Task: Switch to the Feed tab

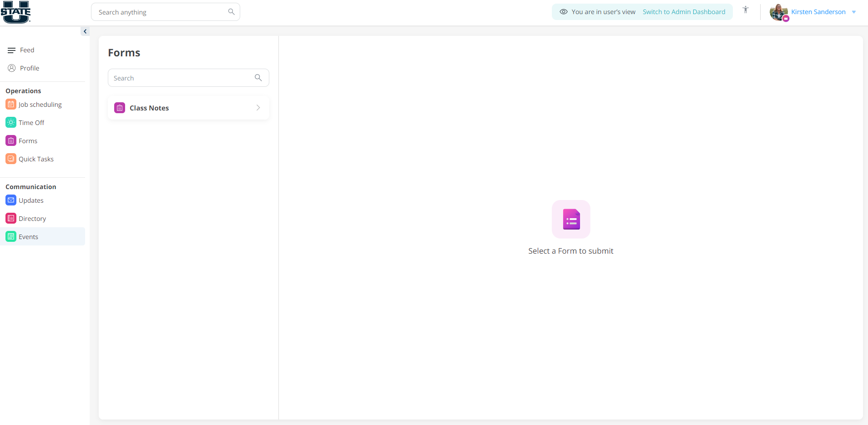Action: [27, 50]
